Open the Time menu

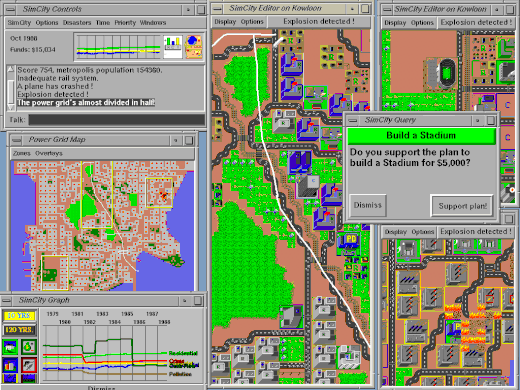pyautogui.click(x=103, y=23)
